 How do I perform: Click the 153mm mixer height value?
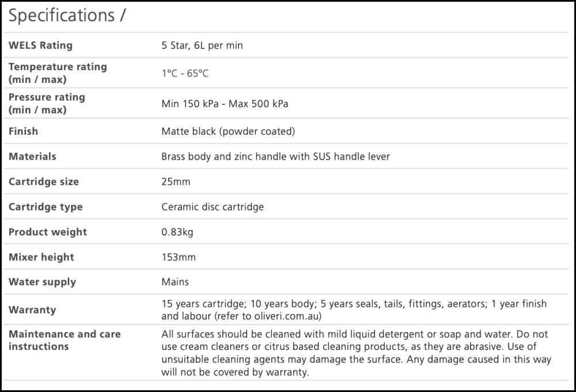pyautogui.click(x=179, y=257)
